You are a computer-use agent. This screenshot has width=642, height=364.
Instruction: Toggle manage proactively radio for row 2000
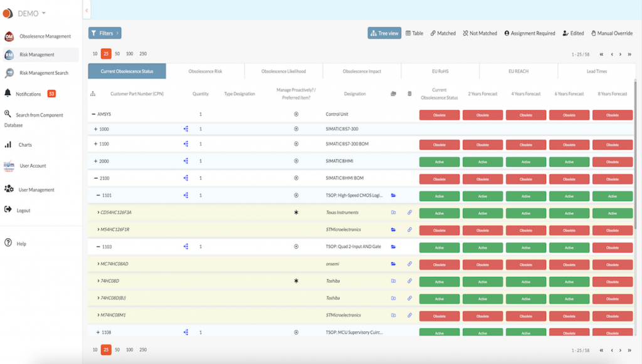click(296, 161)
